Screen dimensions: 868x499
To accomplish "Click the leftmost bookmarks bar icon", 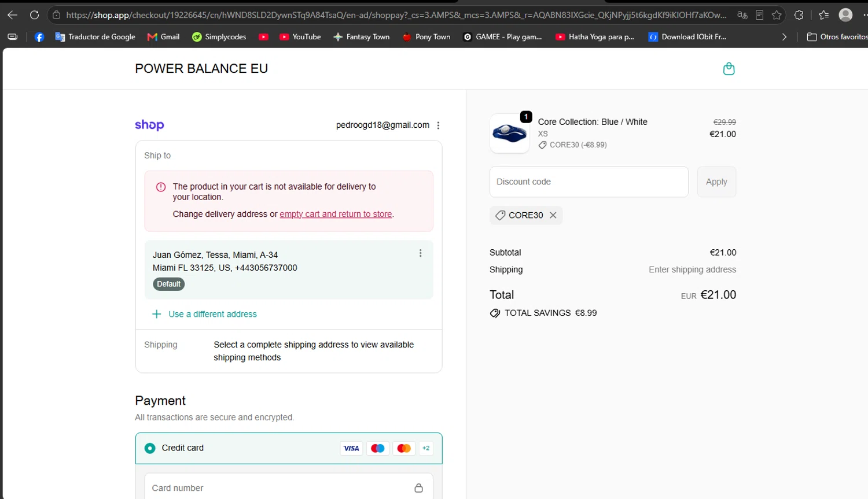I will click(12, 37).
